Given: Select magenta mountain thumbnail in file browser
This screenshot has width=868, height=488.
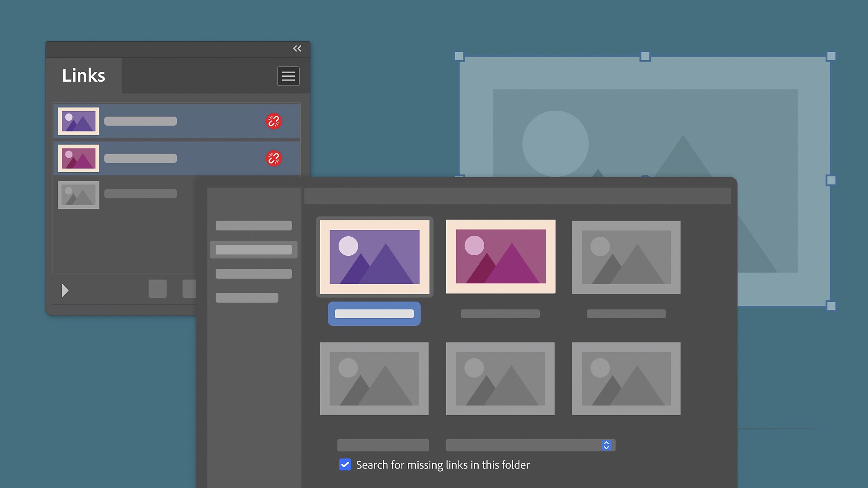Looking at the screenshot, I should click(500, 257).
